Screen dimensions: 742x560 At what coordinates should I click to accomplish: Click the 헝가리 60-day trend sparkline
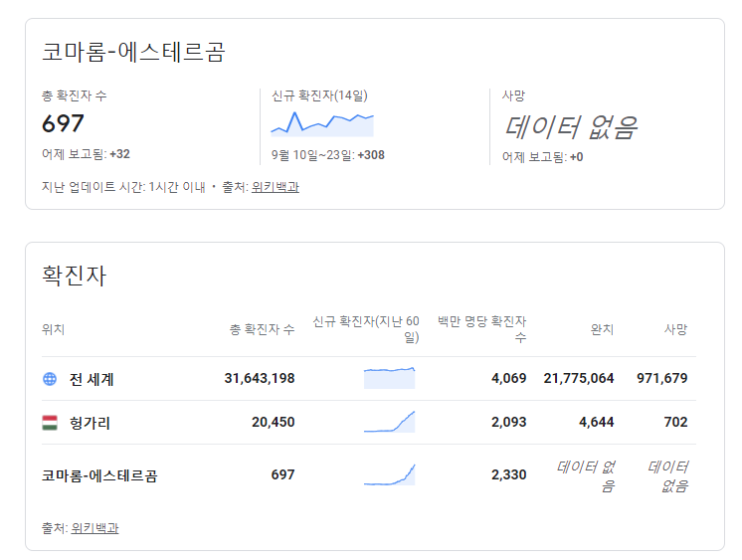click(390, 422)
